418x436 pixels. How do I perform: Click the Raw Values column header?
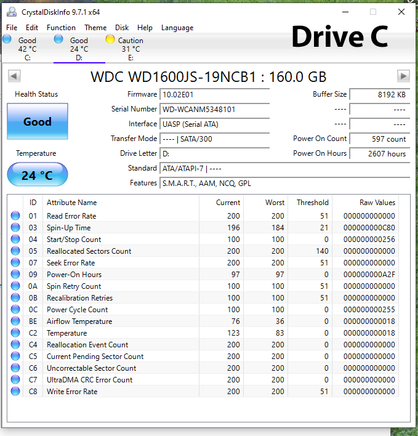click(x=377, y=203)
